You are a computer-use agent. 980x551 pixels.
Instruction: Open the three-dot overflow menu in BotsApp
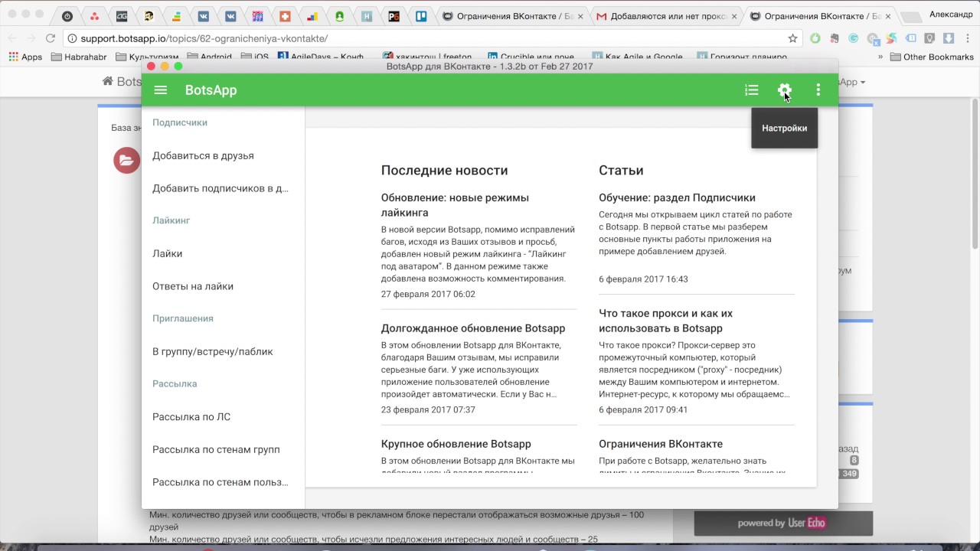point(818,90)
